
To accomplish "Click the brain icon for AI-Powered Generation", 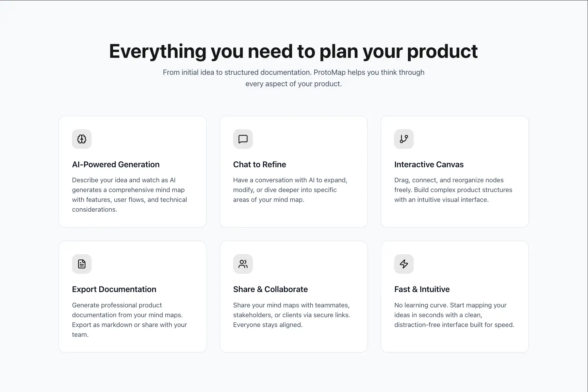I will point(82,139).
